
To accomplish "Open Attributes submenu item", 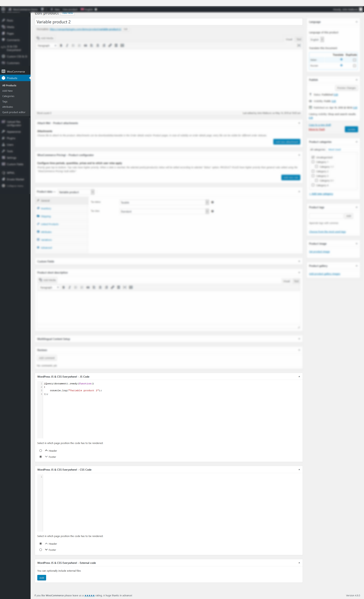I will click(8, 107).
